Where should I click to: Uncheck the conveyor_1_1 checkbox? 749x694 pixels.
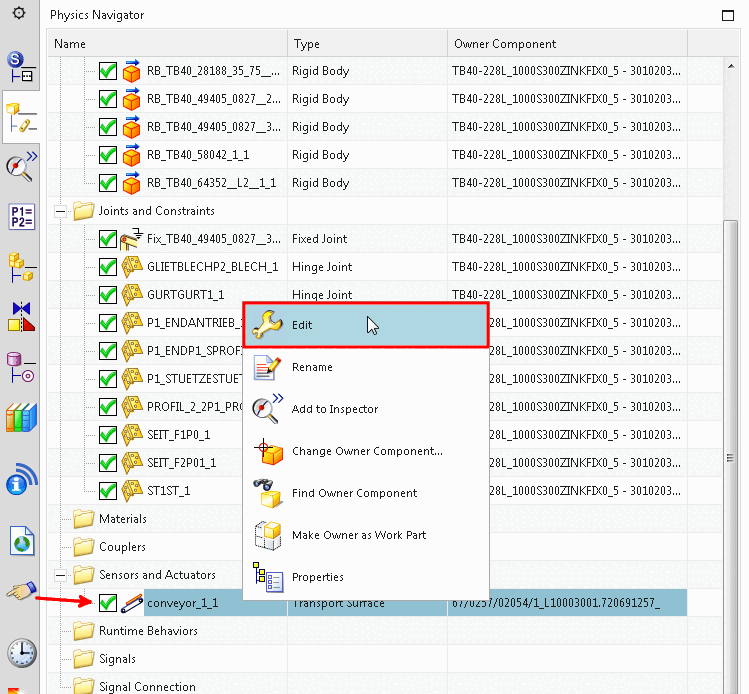(x=108, y=603)
